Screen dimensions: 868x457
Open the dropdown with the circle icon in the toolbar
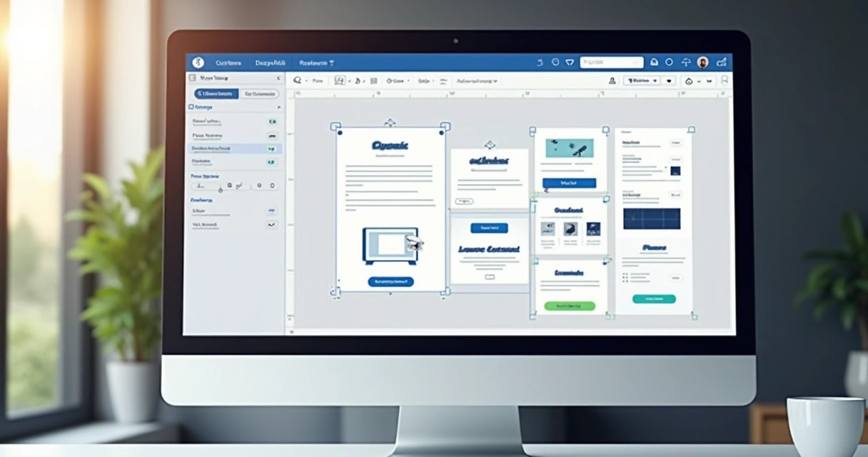(x=398, y=81)
